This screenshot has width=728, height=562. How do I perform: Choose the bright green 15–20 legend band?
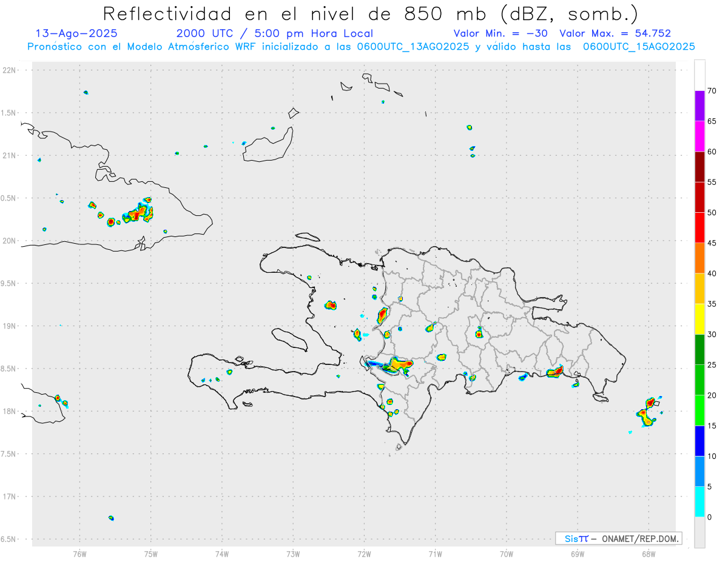tap(699, 410)
